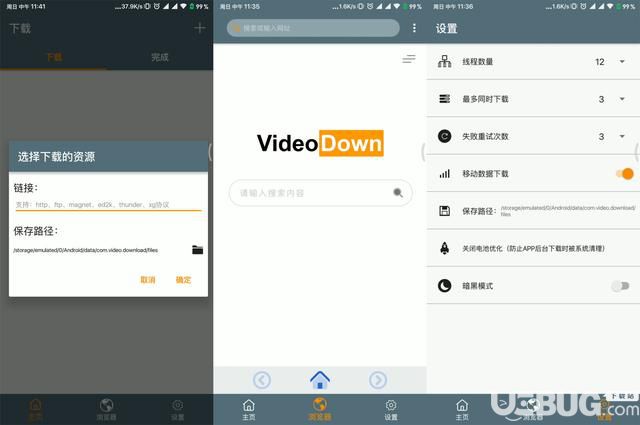The height and width of the screenshot is (425, 640).
Task: Expand the 最多同时下载 dropdown arrow
Action: (622, 99)
